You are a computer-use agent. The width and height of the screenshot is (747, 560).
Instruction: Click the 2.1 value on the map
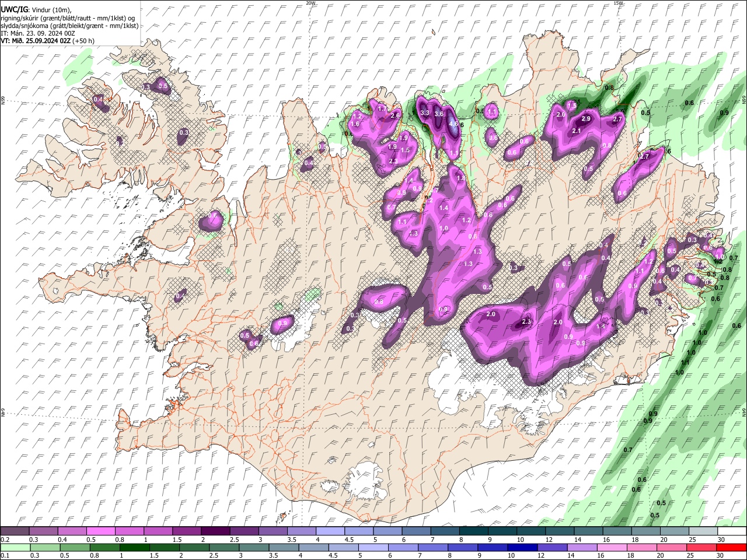(576, 131)
